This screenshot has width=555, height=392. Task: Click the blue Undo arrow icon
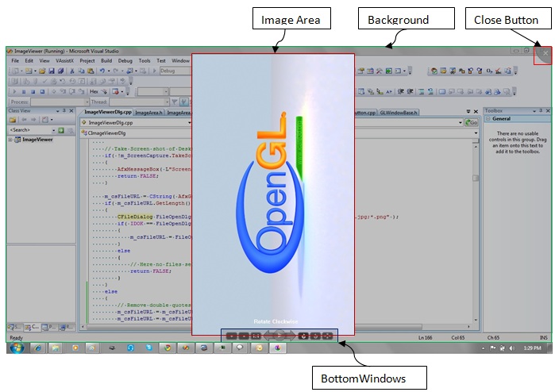tap(102, 71)
